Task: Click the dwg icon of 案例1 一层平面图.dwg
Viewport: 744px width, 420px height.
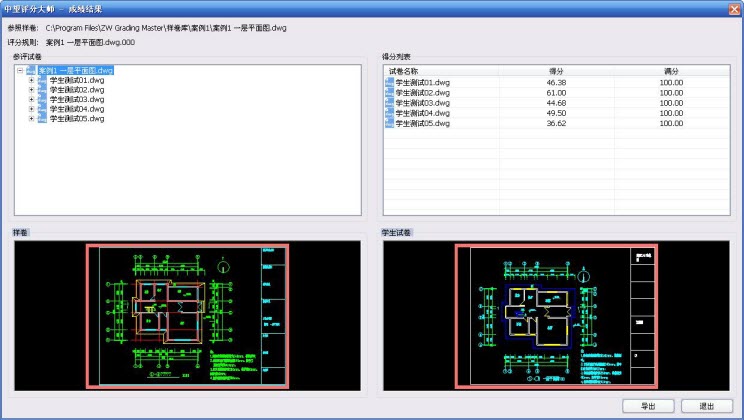Action: click(32, 70)
